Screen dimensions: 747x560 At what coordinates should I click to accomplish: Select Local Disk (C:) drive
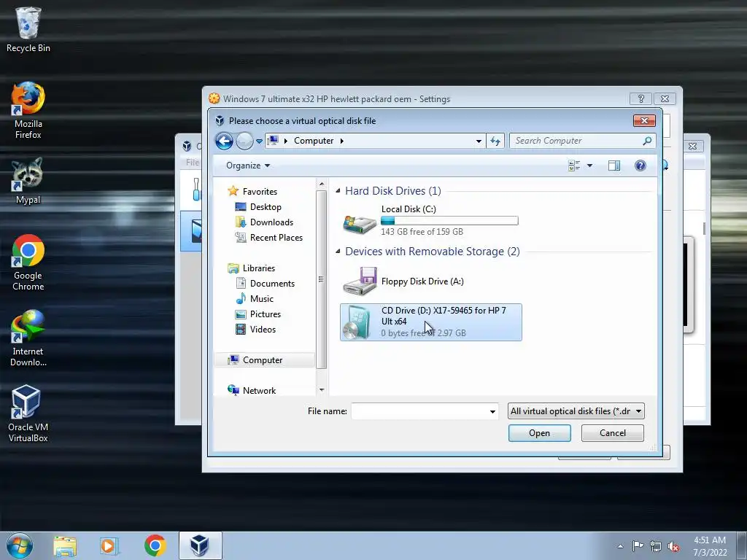click(430, 220)
